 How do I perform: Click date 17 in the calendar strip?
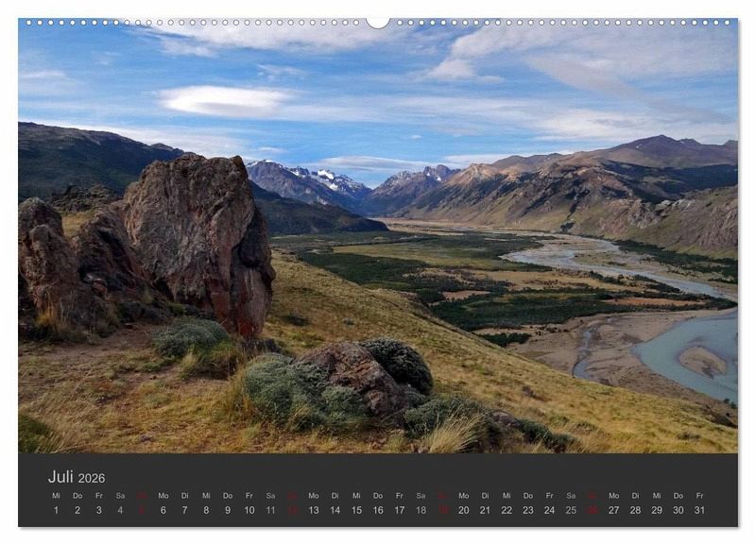coord(399,510)
